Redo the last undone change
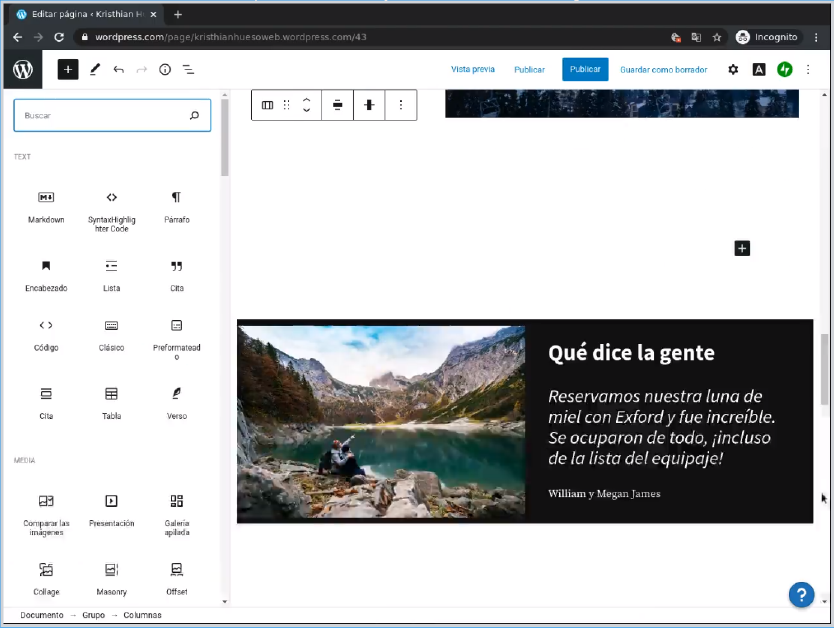Image resolution: width=834 pixels, height=628 pixels. point(141,69)
